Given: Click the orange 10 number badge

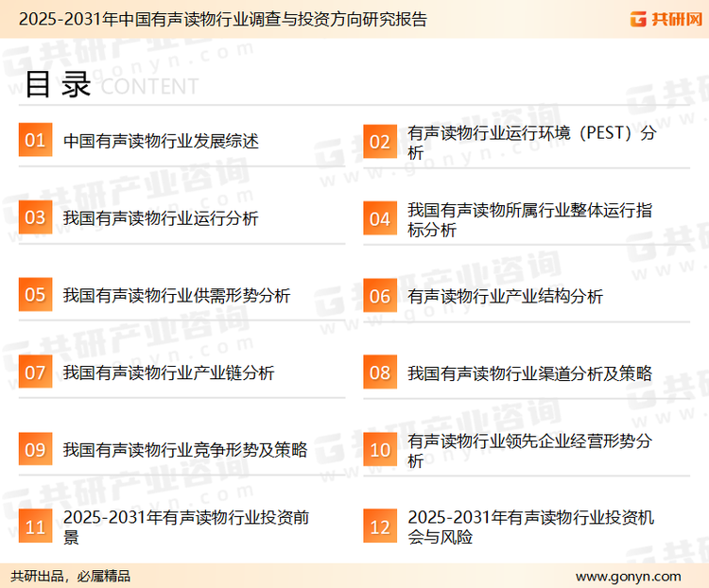Looking at the screenshot, I should 380,450.
